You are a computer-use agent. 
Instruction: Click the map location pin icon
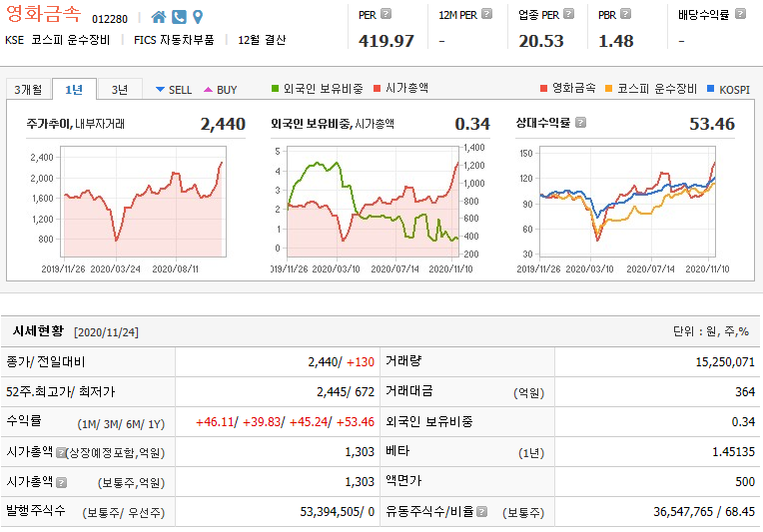click(x=198, y=17)
